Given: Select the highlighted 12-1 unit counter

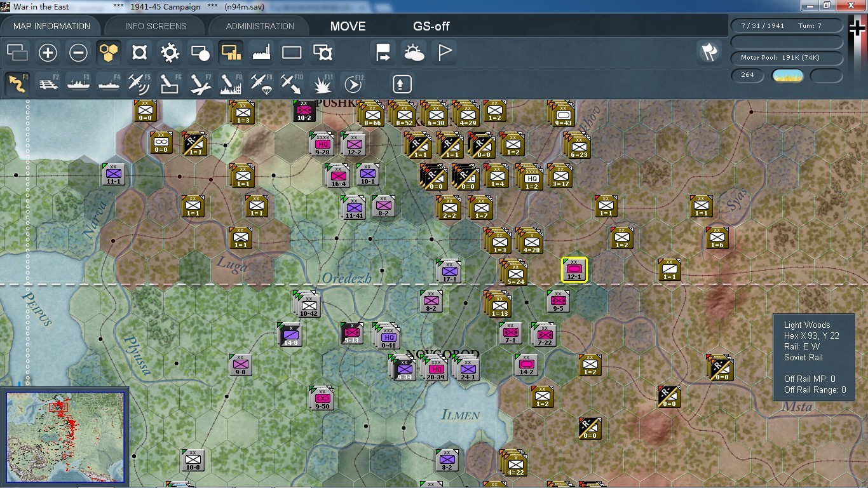Looking at the screenshot, I should [574, 270].
